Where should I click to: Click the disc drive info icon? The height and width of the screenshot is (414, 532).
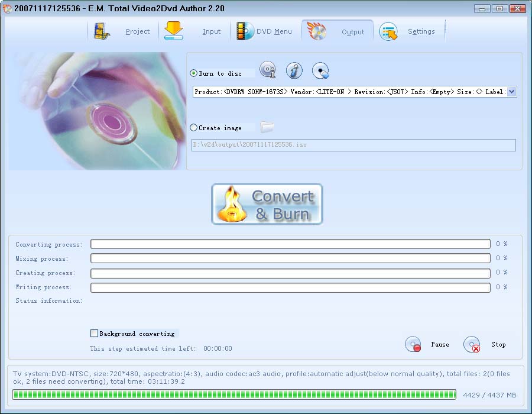pos(268,70)
